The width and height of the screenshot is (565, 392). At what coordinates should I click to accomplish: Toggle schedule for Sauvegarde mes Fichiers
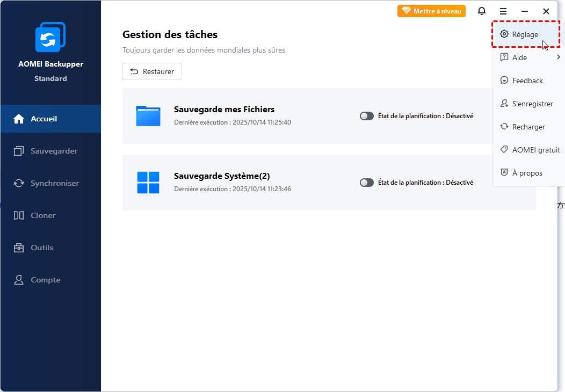pos(367,116)
